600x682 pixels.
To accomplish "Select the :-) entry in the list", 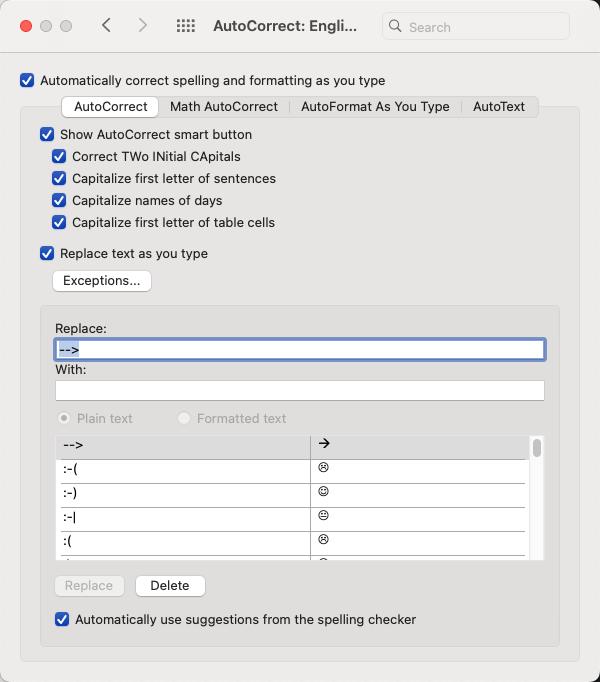I will click(183, 493).
